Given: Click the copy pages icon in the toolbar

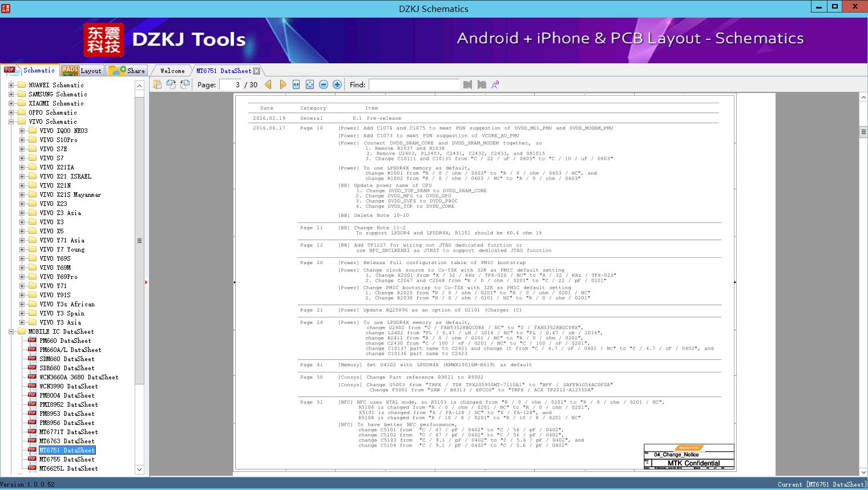Looking at the screenshot, I should (x=157, y=84).
